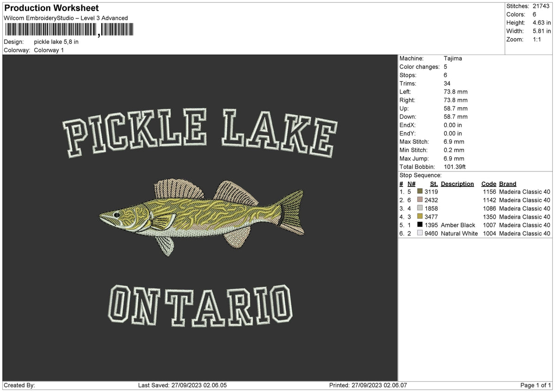Click the Brand column header

tap(507, 184)
